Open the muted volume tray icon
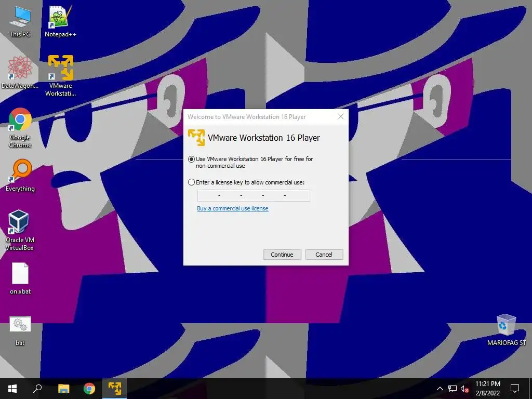532x399 pixels. click(465, 389)
